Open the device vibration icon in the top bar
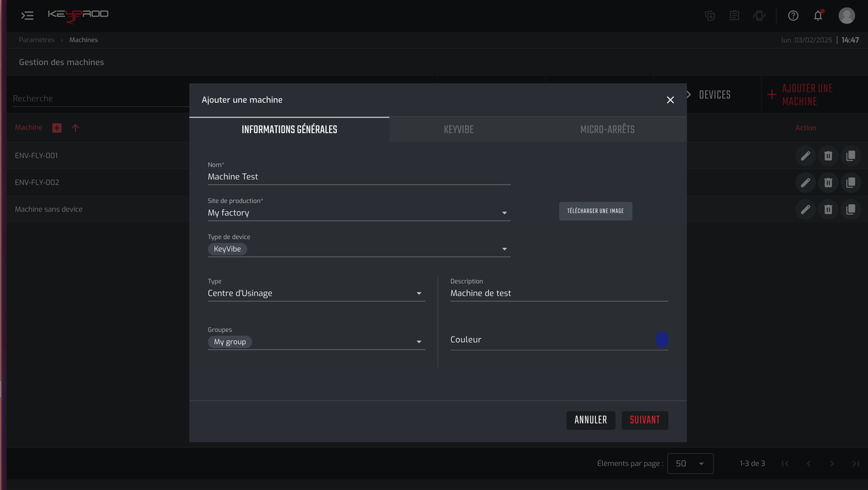The height and width of the screenshot is (490, 868). click(x=759, y=16)
